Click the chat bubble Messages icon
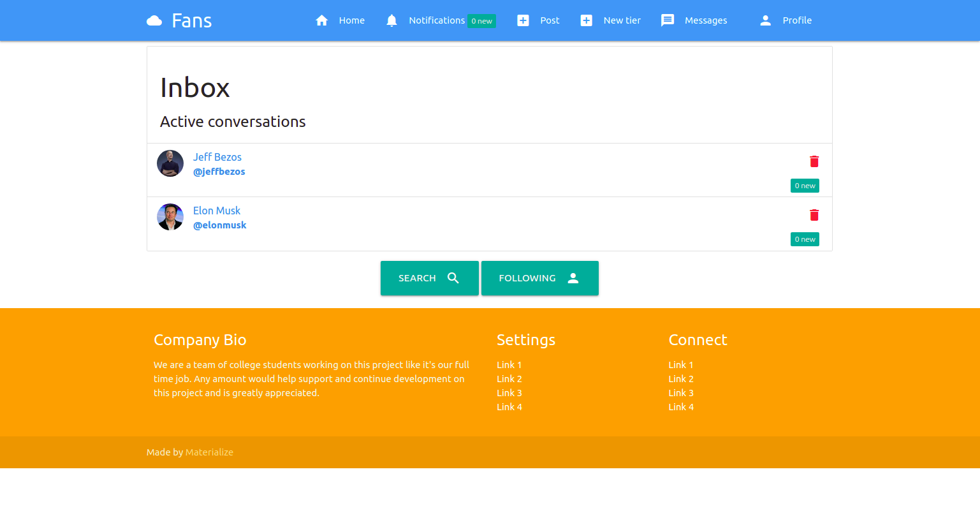 [668, 20]
